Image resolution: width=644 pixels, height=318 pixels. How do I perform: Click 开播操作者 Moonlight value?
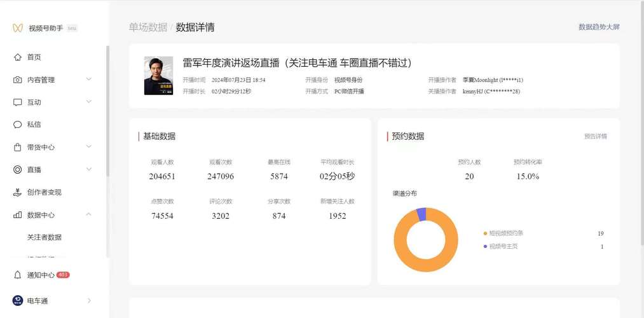coord(493,80)
